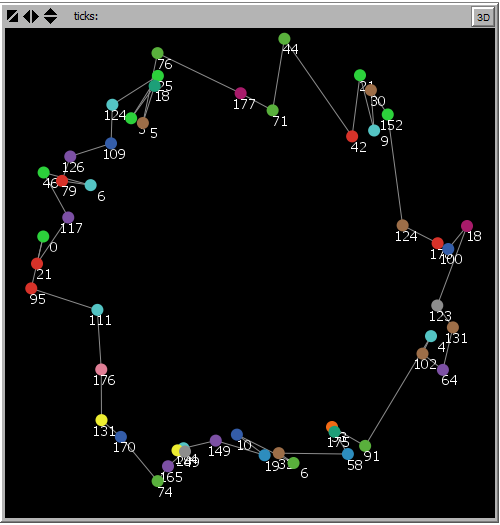The width and height of the screenshot is (500, 525).
Task: Select the purple node labeled 149
Action: pos(216,441)
